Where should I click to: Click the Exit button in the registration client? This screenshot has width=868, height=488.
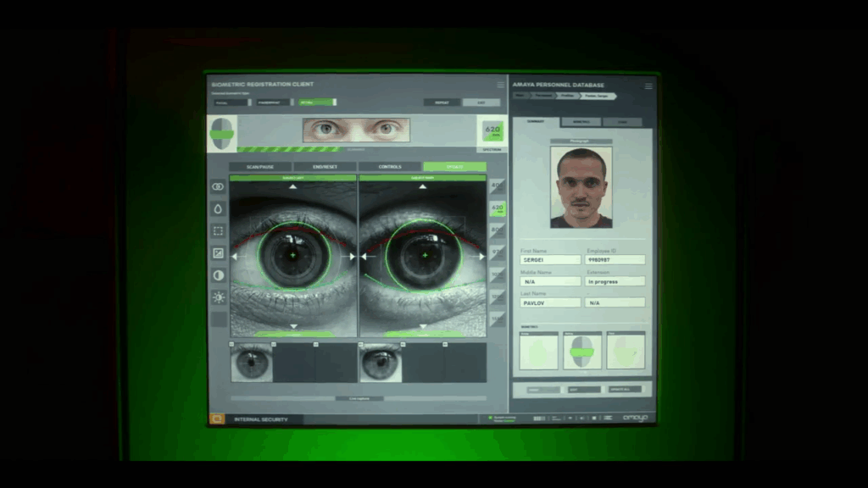point(481,103)
